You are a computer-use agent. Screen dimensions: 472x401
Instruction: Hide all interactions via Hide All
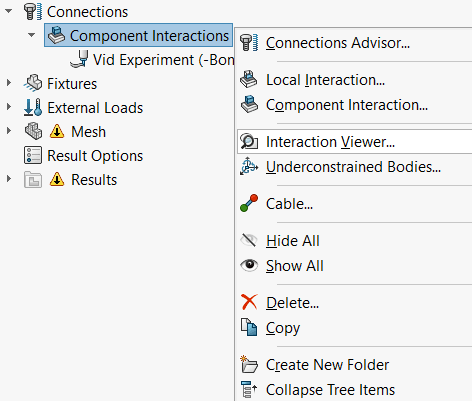[x=293, y=241]
